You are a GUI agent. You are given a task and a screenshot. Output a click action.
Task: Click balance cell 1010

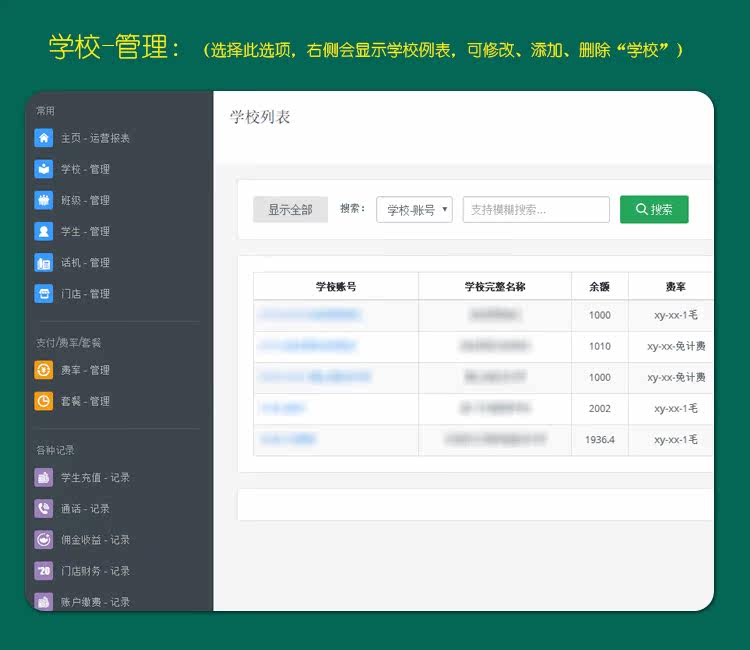pos(600,346)
